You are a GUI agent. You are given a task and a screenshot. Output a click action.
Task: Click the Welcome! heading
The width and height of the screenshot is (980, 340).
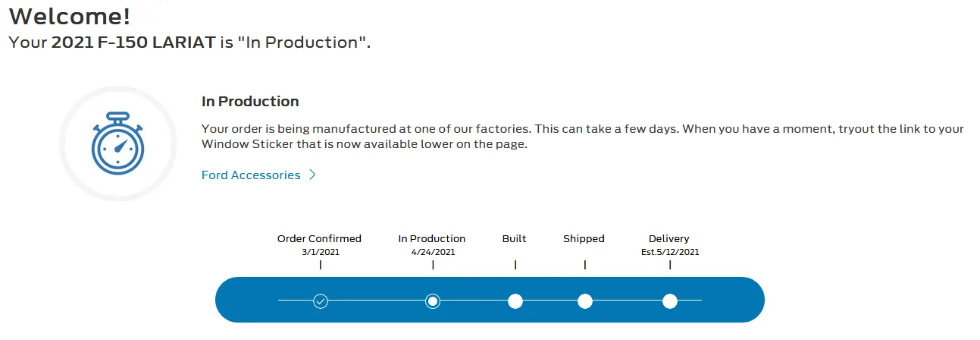coord(64,15)
